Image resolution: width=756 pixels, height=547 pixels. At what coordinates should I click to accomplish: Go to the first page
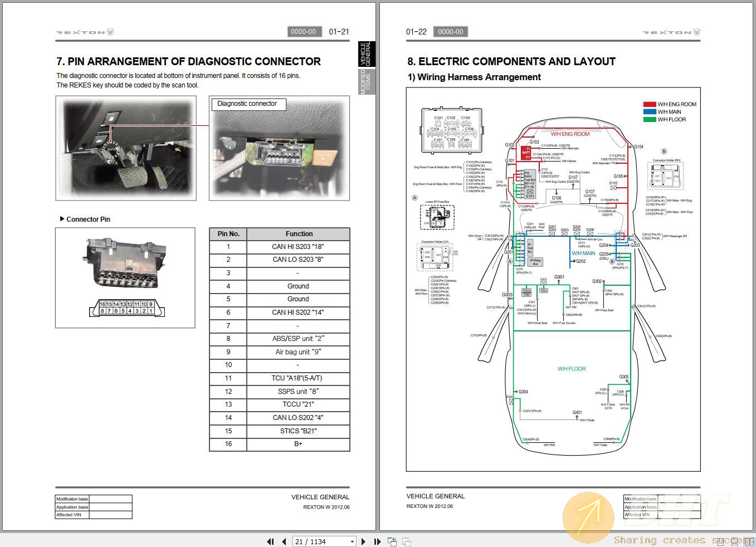click(x=270, y=541)
